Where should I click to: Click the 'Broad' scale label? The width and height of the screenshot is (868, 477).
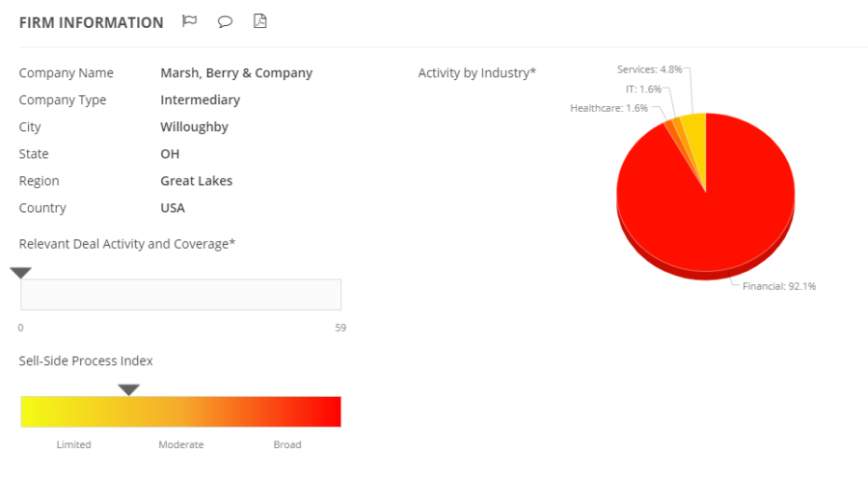287,444
